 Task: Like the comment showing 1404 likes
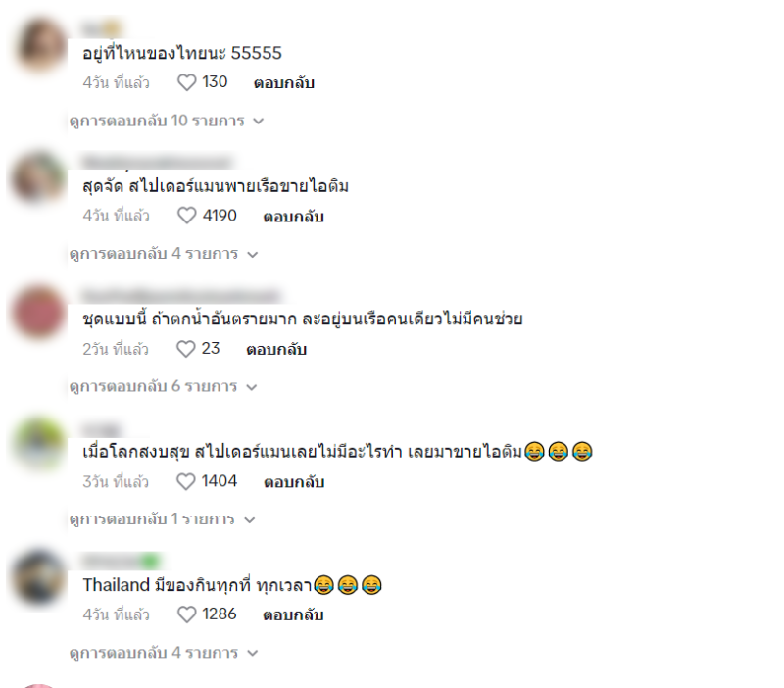(x=186, y=481)
